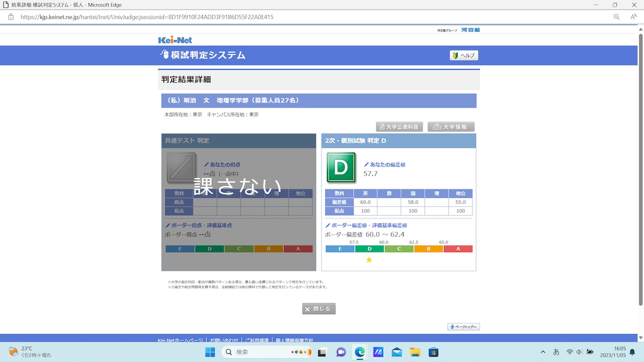Click the 共通テスト 判定 header

239,141
